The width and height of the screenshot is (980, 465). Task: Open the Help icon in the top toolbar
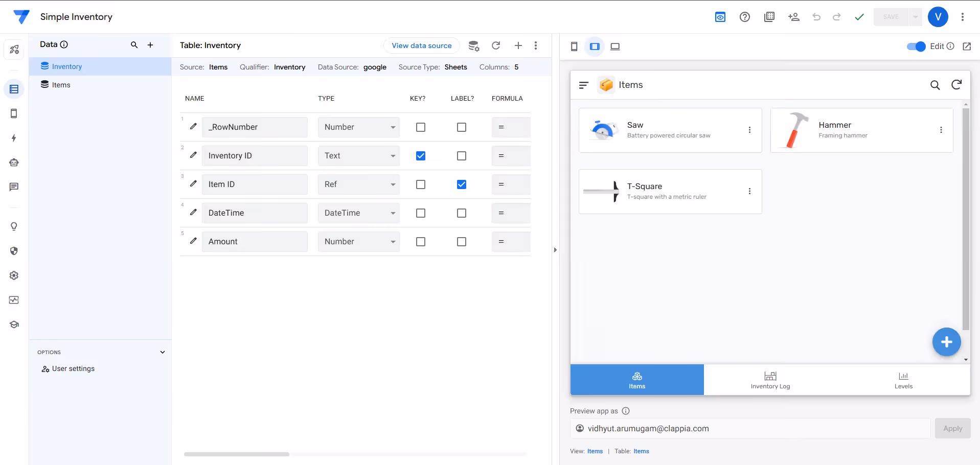pyautogui.click(x=744, y=17)
